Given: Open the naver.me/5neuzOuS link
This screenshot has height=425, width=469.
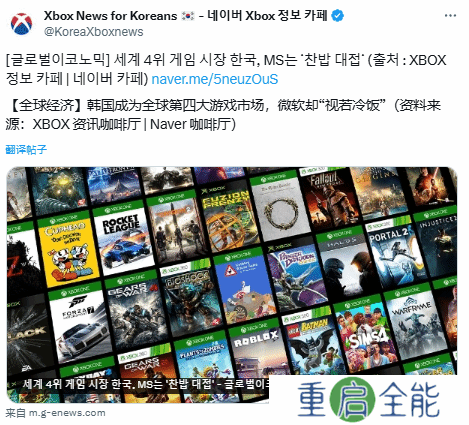Looking at the screenshot, I should point(215,79).
